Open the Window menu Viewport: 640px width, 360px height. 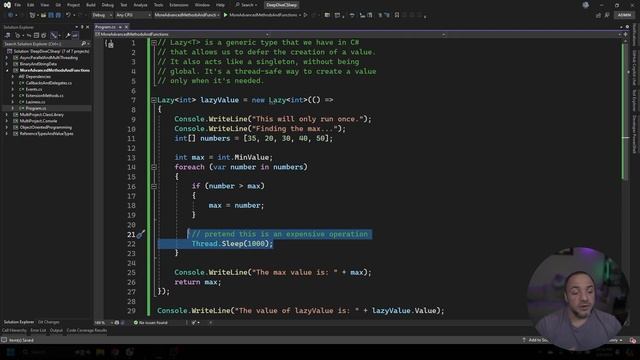pos(202,5)
